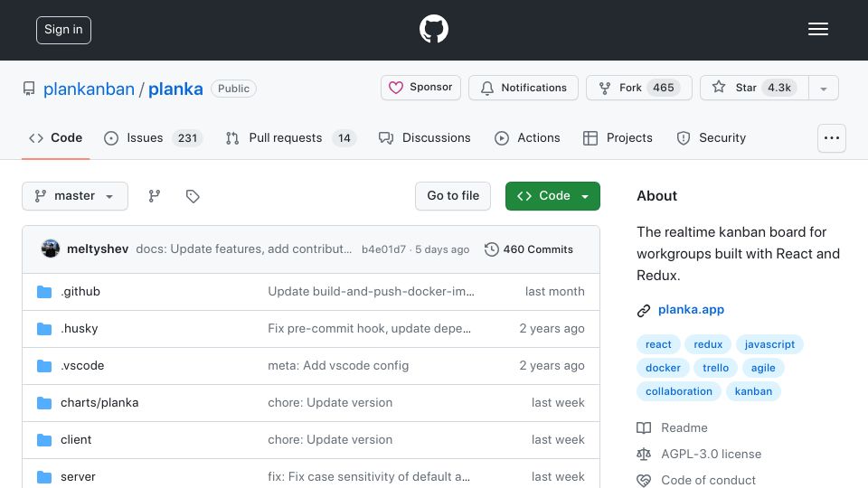Open 'Fix pre-commit hook' commit message
Screen dimensions: 868x488
tap(369, 329)
